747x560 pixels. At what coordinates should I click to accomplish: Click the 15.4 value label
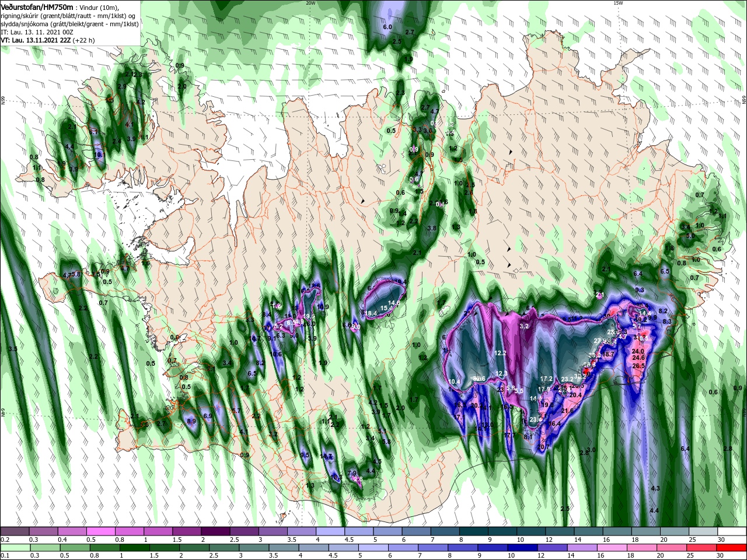[x=386, y=308]
